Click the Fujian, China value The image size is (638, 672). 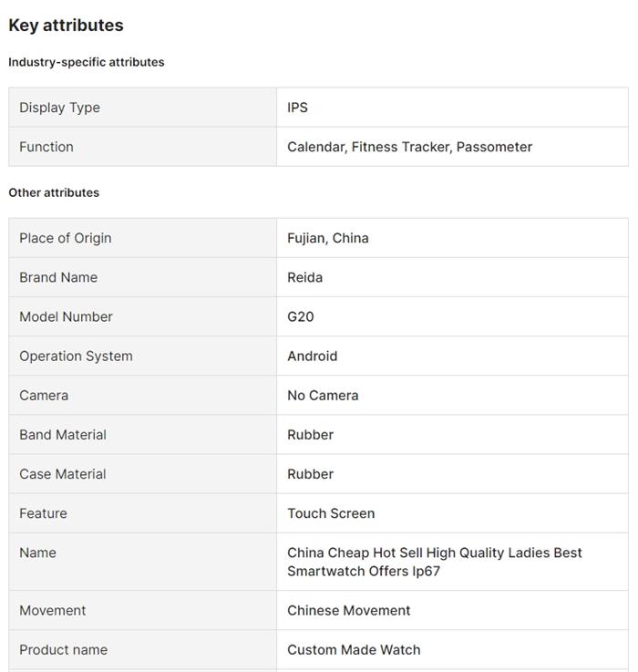327,238
